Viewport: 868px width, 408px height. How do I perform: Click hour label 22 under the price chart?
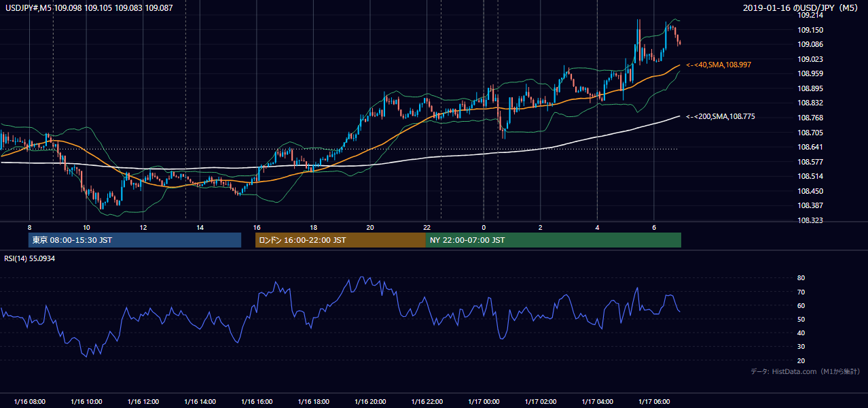coord(427,227)
